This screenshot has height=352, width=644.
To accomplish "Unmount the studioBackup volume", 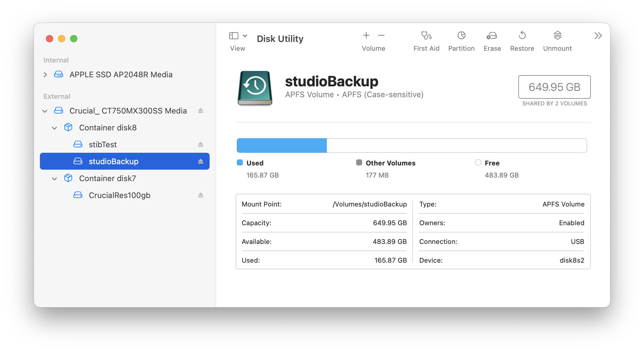I will pos(557,39).
